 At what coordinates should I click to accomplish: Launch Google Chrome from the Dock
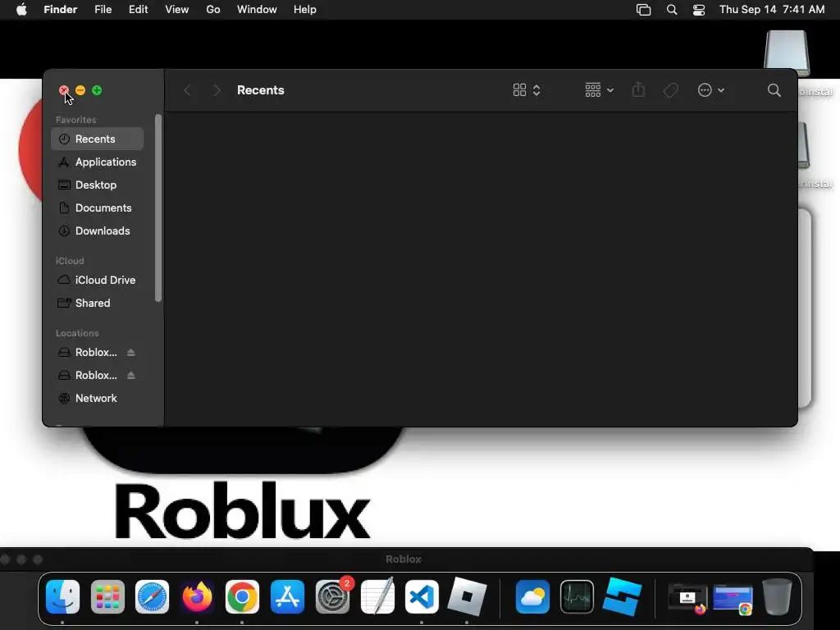click(242, 597)
